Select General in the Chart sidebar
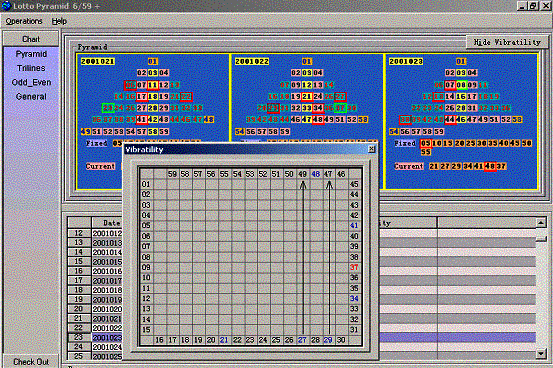Screen dimensions: 553x368 31,97
